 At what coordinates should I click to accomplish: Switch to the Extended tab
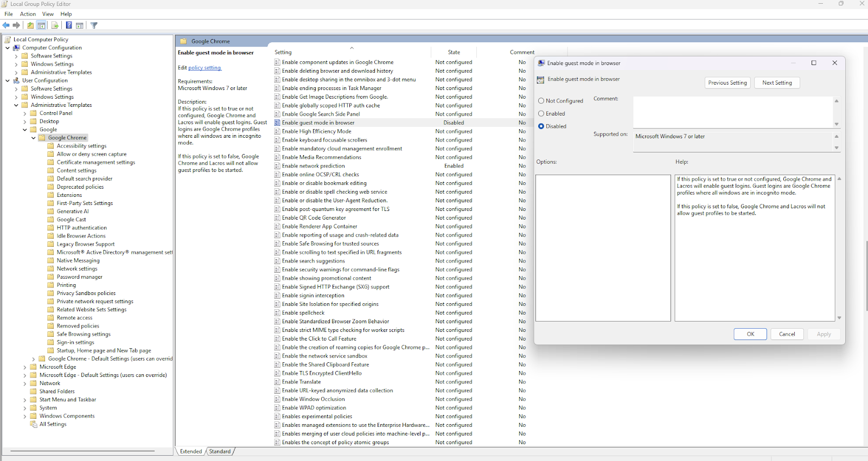click(x=191, y=451)
